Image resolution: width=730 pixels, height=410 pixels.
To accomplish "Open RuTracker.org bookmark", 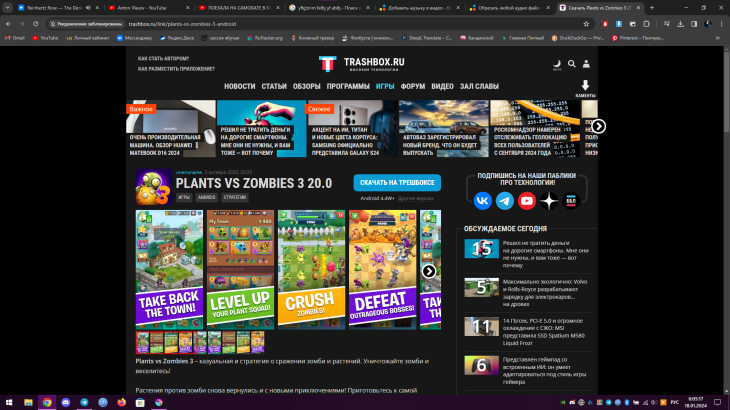I will pos(265,38).
